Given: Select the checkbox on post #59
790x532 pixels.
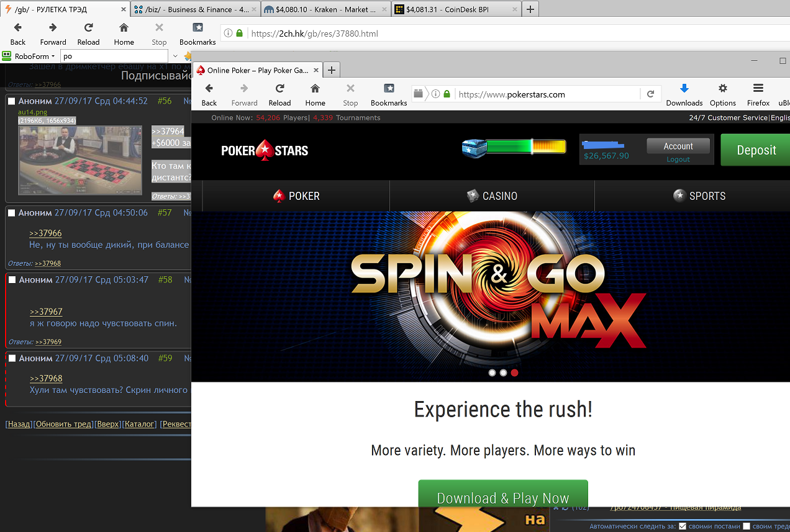Looking at the screenshot, I should click(11, 359).
